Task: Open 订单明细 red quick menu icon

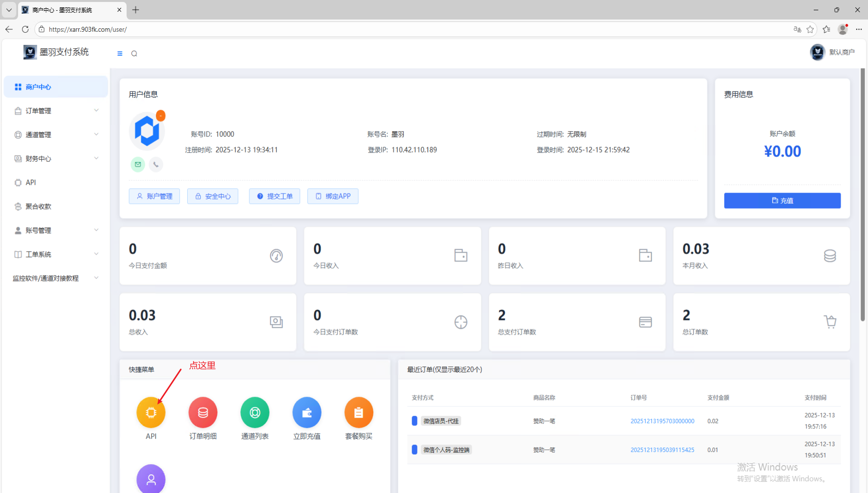Action: click(203, 412)
